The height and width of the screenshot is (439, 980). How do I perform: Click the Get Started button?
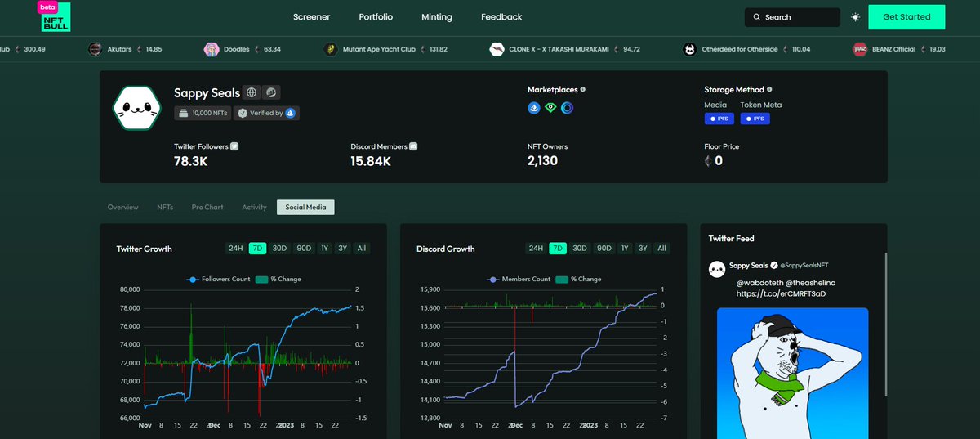pos(906,17)
